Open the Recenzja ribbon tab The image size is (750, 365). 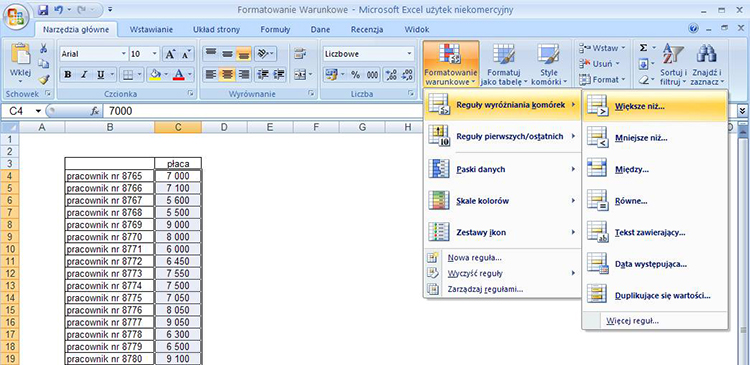(367, 30)
